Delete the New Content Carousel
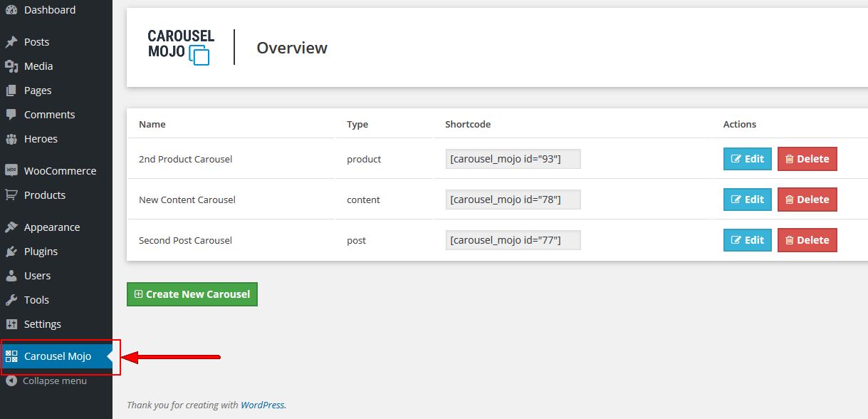Screen dimensions: 868x419 coord(807,200)
